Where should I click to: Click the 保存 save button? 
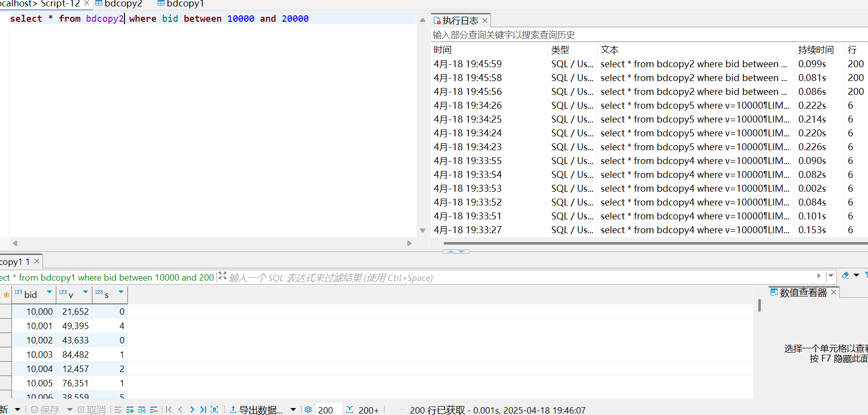pos(45,410)
